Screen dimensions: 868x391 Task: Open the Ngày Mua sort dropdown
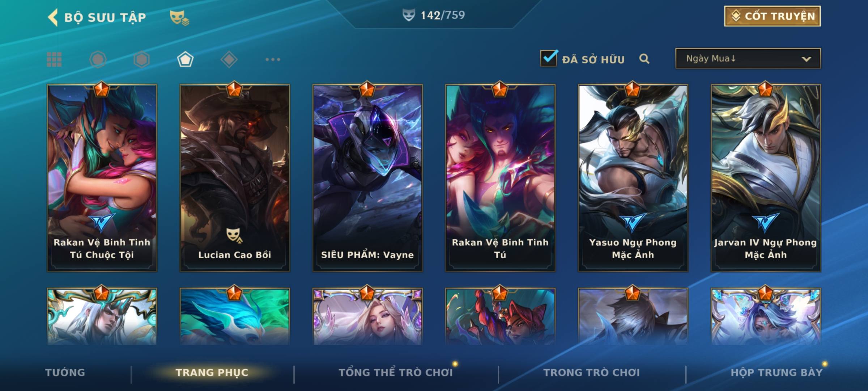click(748, 58)
